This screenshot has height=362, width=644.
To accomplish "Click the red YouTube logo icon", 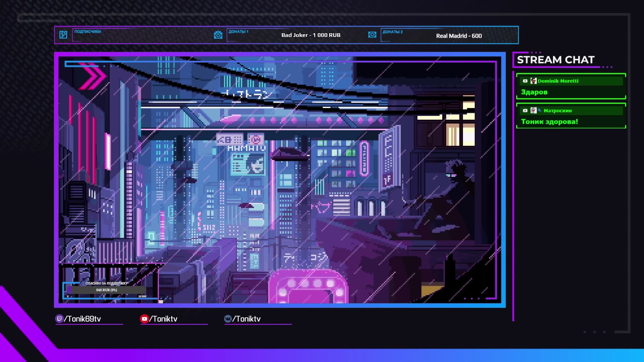I will (144, 319).
